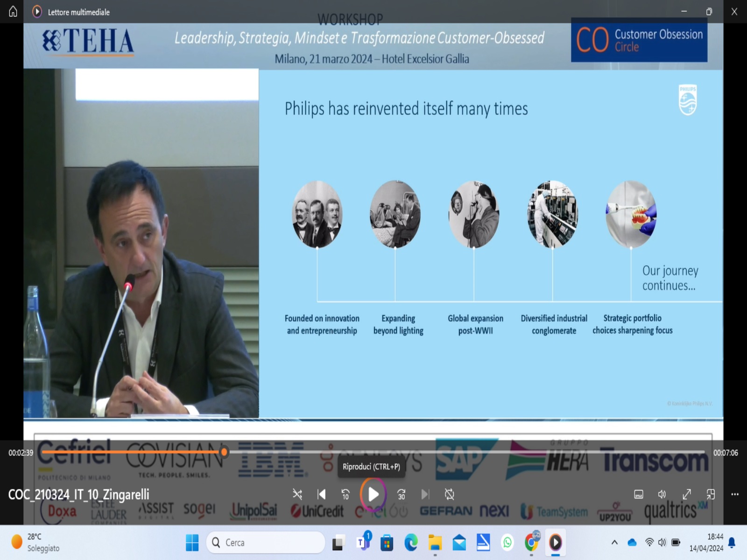
Task: Enter full screen mode
Action: [x=686, y=494]
